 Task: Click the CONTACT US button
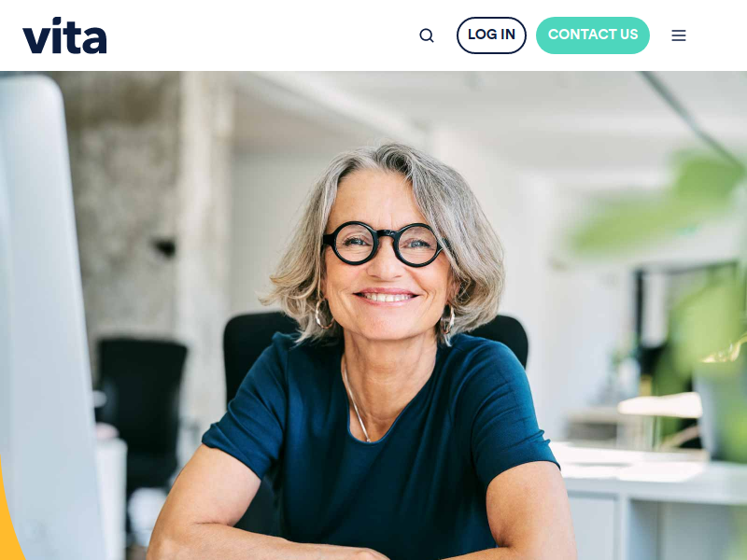(593, 35)
